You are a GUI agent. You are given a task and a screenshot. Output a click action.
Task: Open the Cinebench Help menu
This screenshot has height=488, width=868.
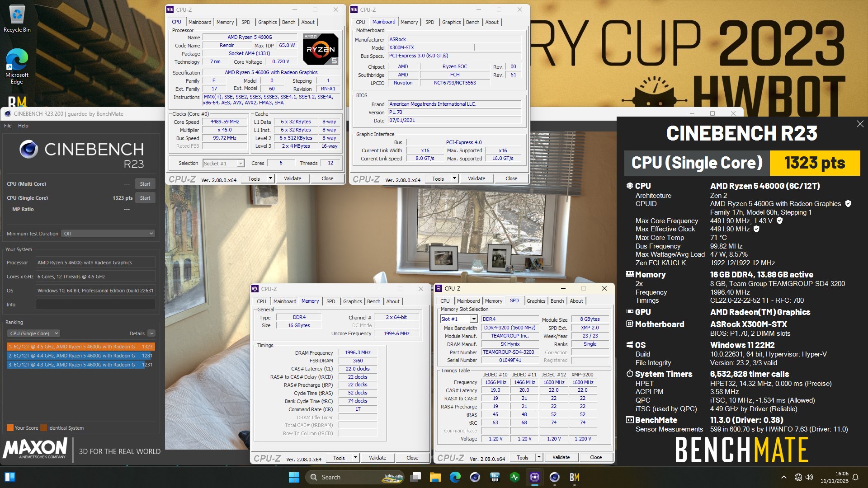[23, 126]
